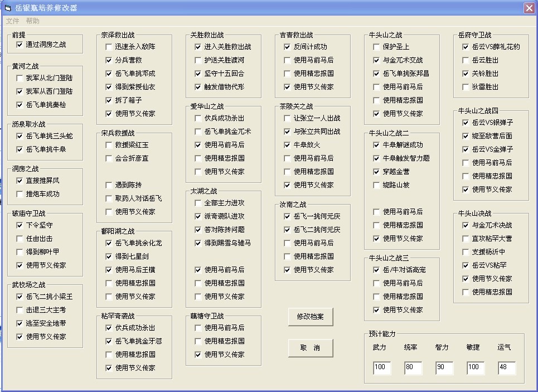
Task: Enable 全部主力进攻 in 太湖之战
Action: (x=198, y=203)
